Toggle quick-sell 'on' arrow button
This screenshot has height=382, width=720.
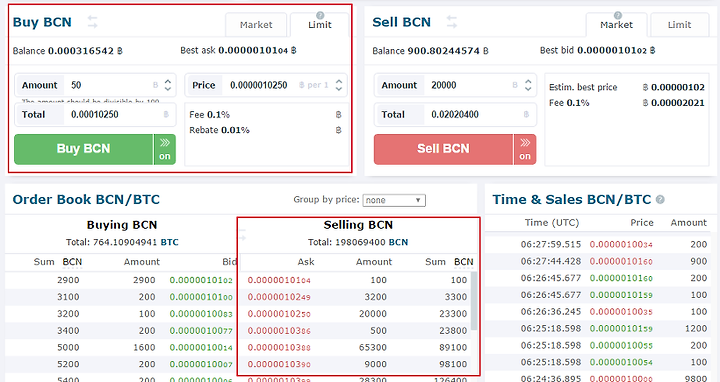(x=525, y=149)
